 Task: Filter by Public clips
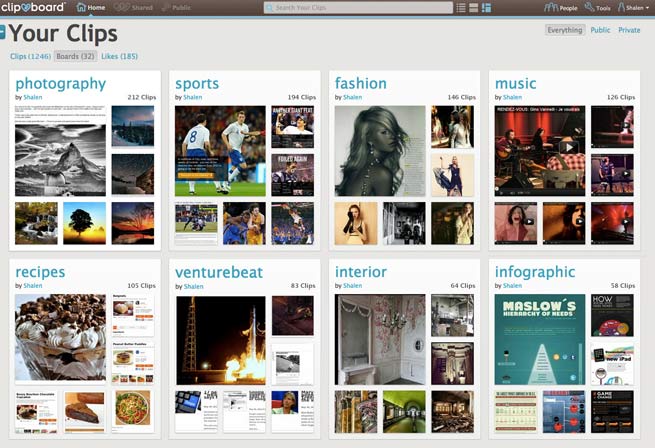click(x=600, y=30)
